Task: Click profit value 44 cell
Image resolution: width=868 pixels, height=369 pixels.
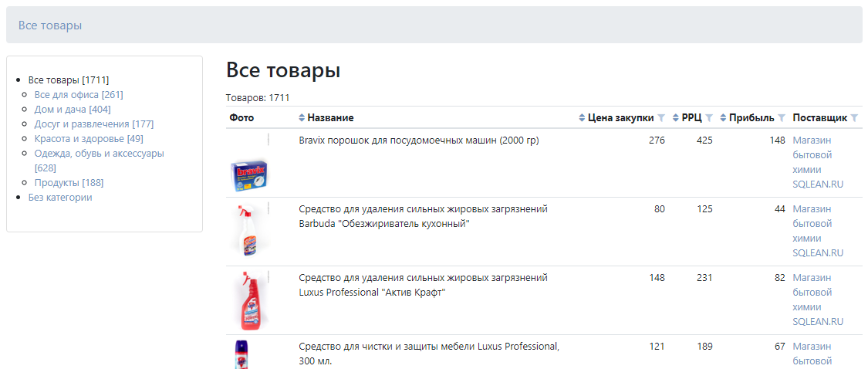Action: click(780, 209)
